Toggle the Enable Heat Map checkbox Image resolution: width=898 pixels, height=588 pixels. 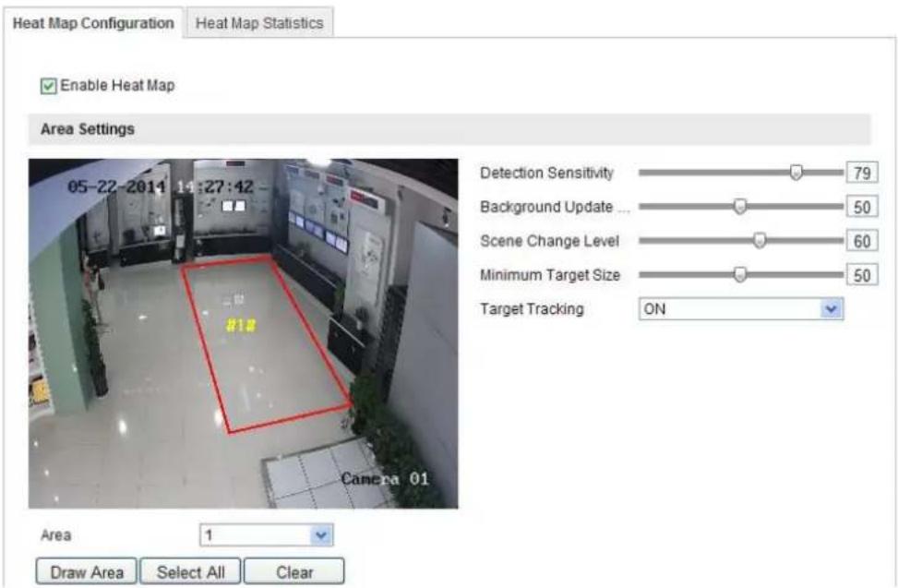pyautogui.click(x=49, y=86)
